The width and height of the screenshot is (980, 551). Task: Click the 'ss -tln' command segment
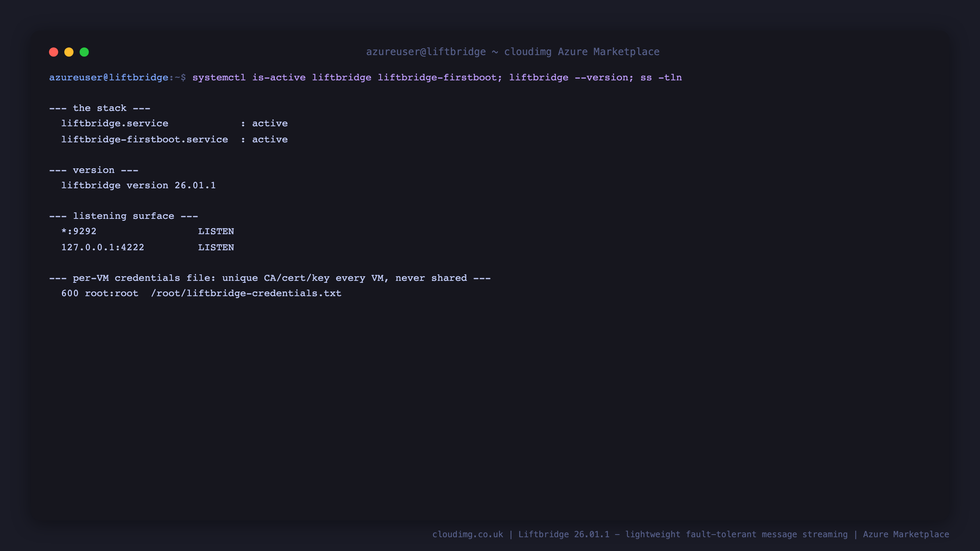(661, 77)
